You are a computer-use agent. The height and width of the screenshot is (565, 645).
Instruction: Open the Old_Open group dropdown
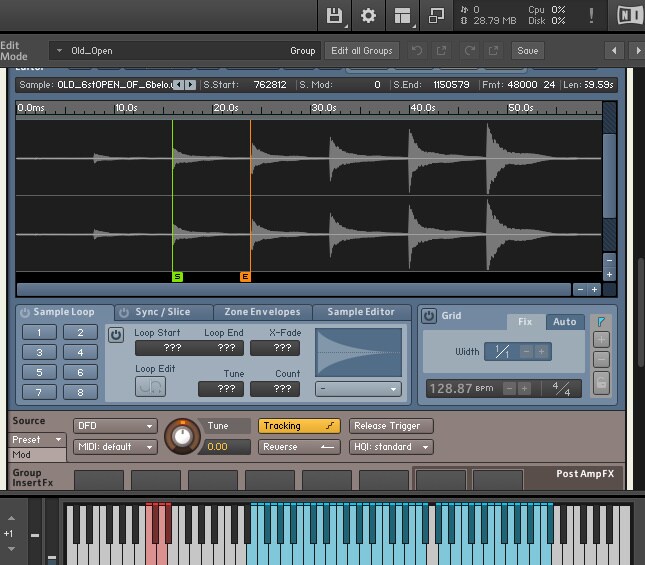(184, 51)
